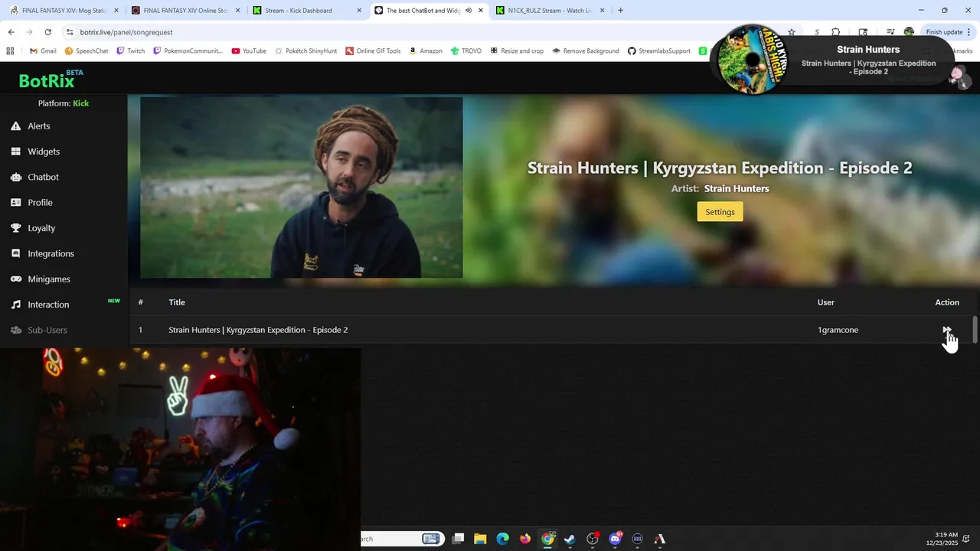The image size is (980, 551).
Task: Bookmark this page with star icon
Action: [x=791, y=32]
